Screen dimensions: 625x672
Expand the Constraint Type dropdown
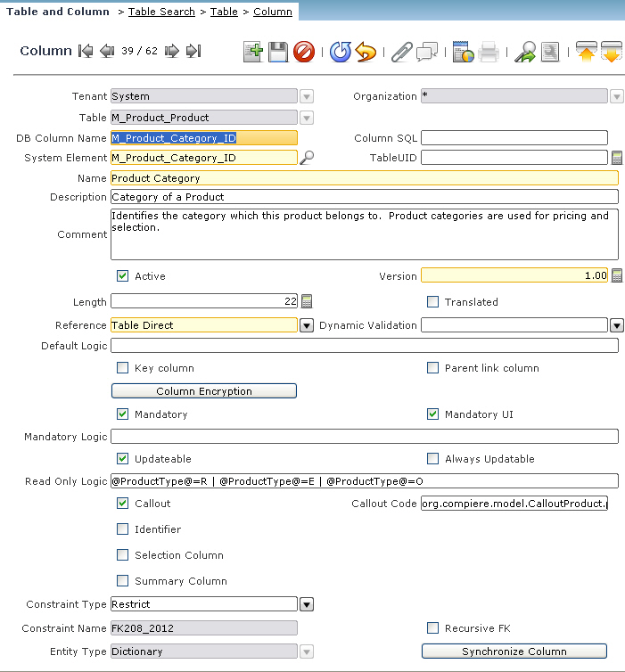(307, 604)
